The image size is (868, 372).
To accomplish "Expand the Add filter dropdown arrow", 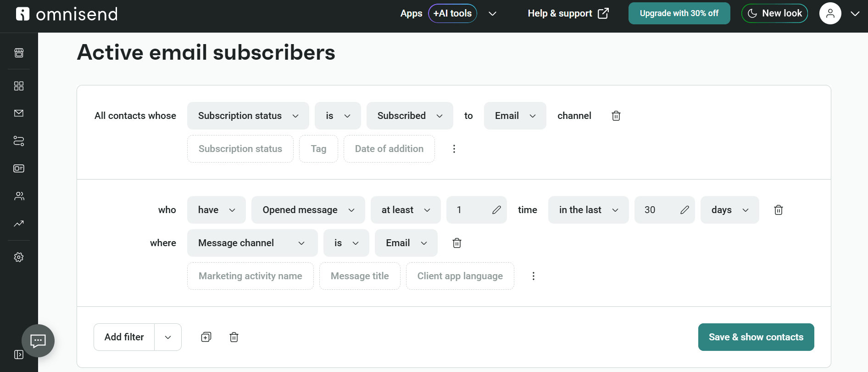I will pyautogui.click(x=168, y=337).
